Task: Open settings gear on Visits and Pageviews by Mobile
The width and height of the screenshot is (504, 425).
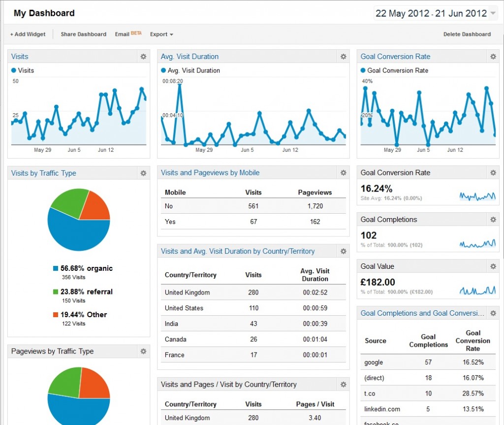Action: click(x=344, y=172)
